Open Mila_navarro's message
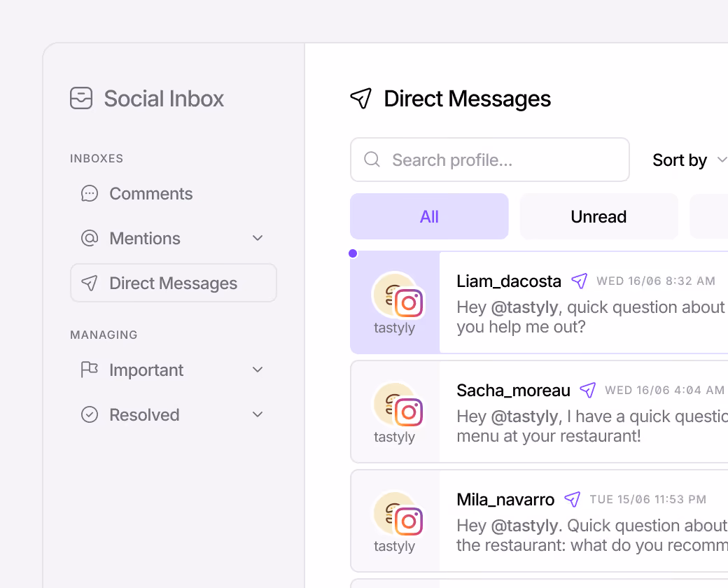This screenshot has width=728, height=588. point(539,521)
